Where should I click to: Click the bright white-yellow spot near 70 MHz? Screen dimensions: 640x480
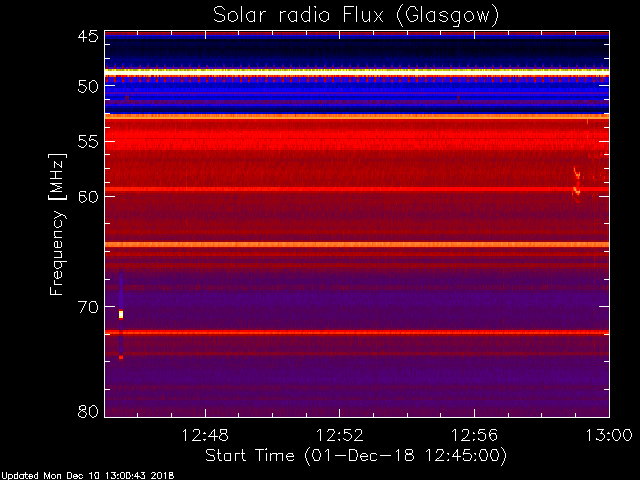coord(121,314)
